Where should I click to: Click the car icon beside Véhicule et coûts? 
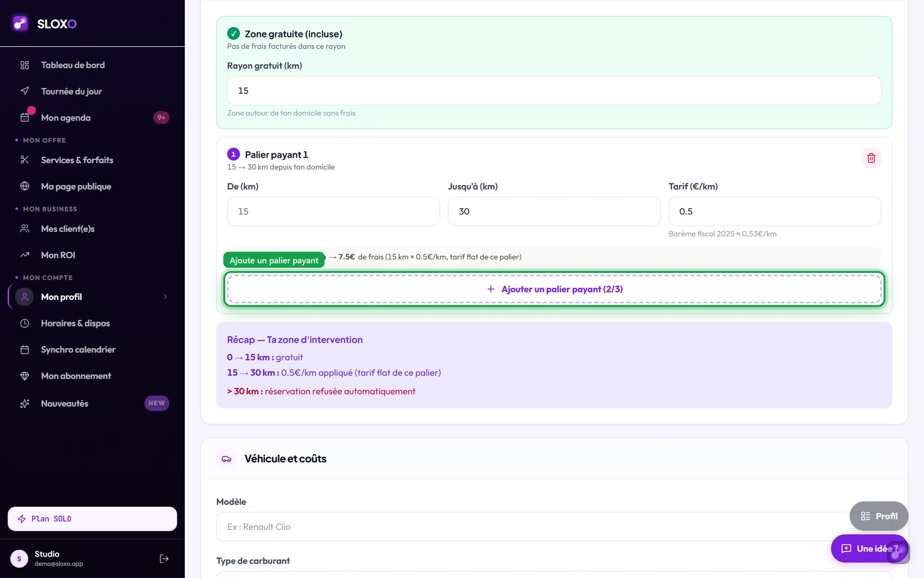point(226,459)
